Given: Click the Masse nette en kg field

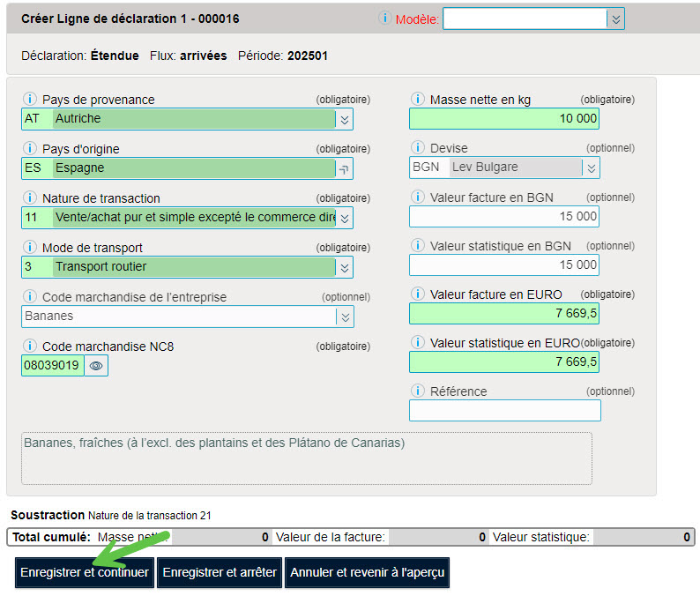Looking at the screenshot, I should point(504,119).
